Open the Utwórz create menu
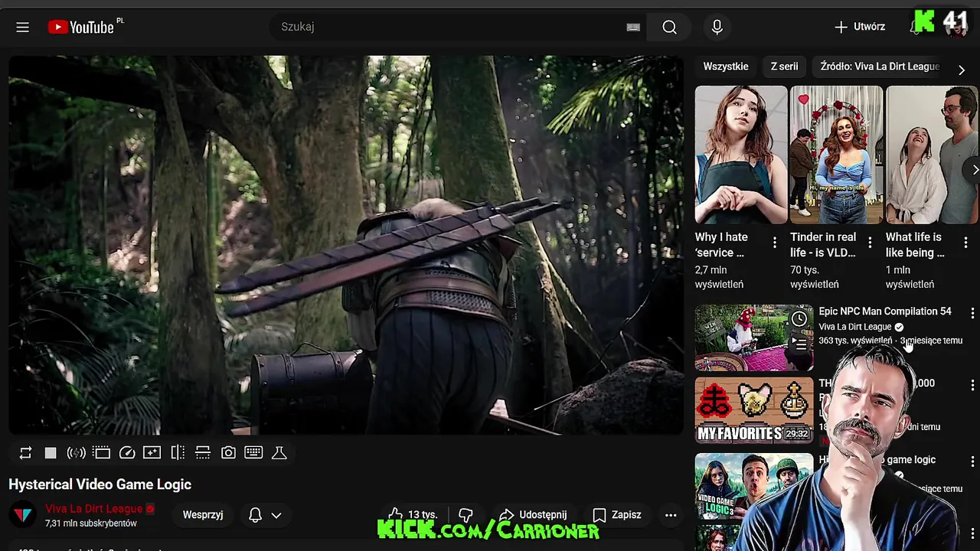This screenshot has width=980, height=551. [x=860, y=27]
